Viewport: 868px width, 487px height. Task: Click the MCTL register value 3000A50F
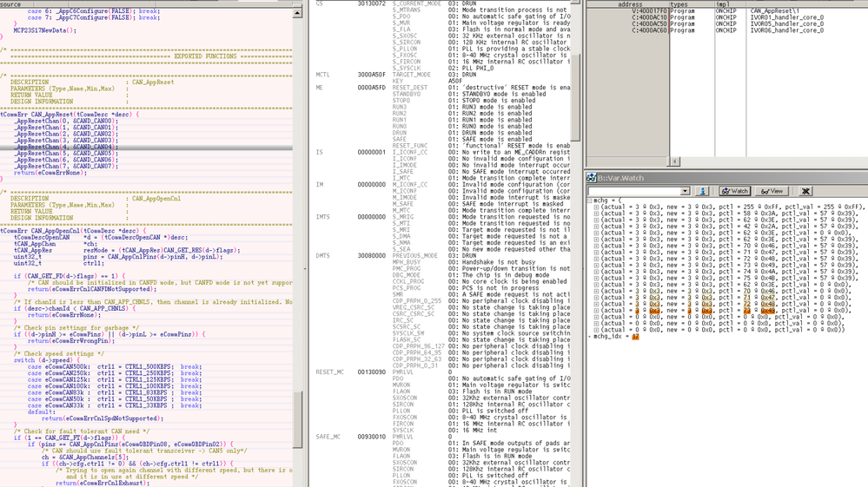pos(372,75)
